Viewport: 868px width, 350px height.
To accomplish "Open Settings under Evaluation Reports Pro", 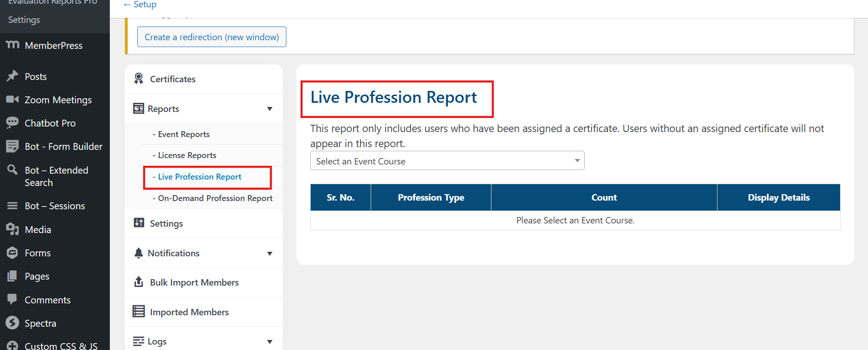I will [x=24, y=20].
